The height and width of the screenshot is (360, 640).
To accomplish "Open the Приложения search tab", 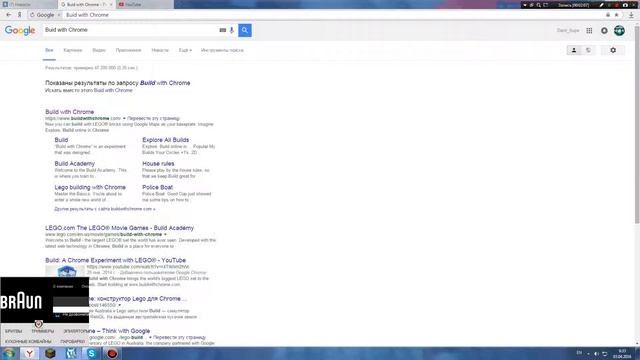I will click(x=128, y=50).
